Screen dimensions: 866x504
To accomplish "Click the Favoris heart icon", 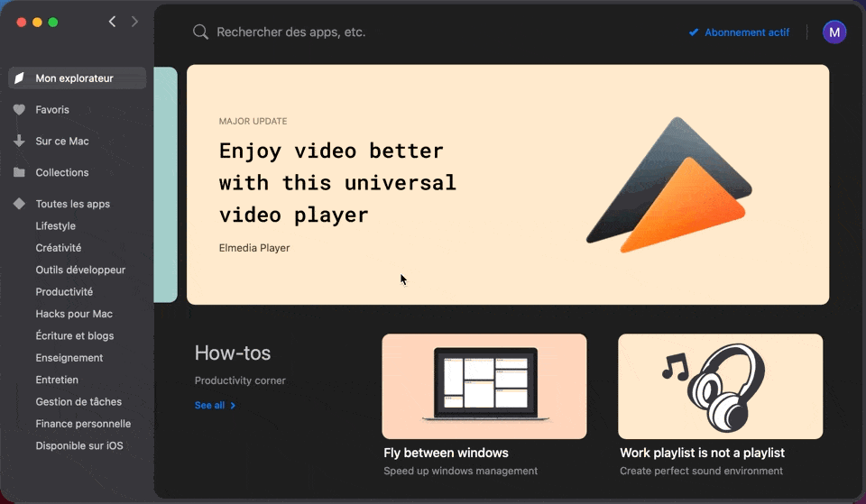I will click(x=19, y=110).
